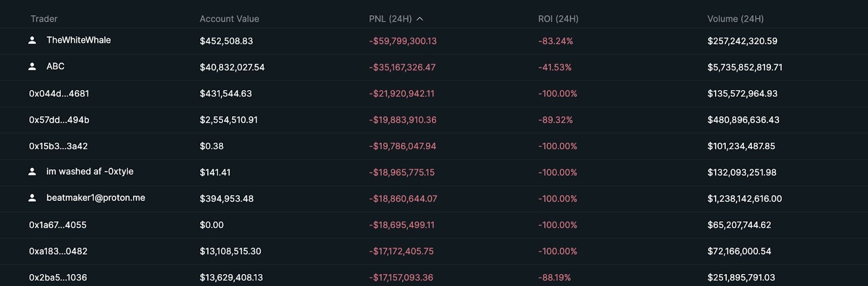Toggle the PNL (24H) sort arrow
Screen dimensions: 868x286
coord(420,19)
